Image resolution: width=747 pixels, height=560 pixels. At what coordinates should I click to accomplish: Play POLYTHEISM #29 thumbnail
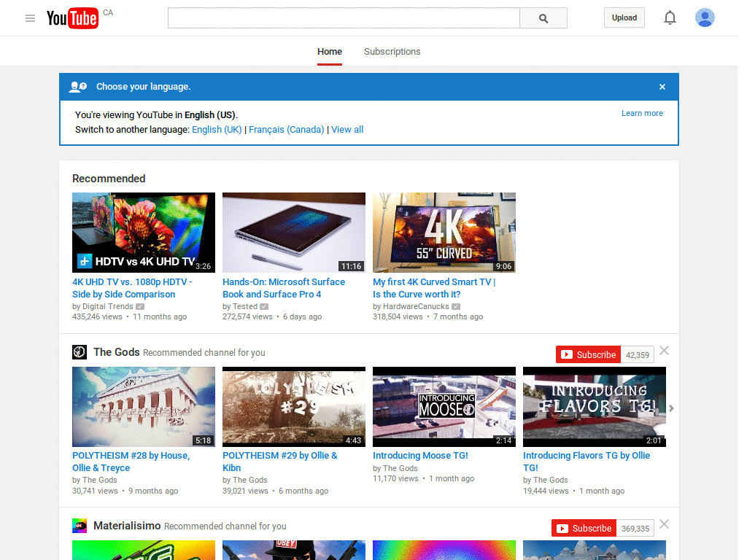(294, 407)
